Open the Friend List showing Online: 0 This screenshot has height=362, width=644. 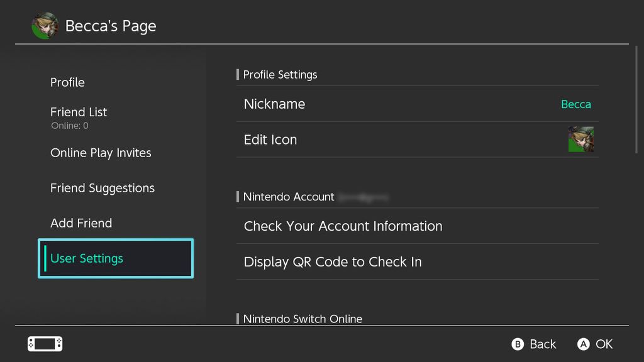79,112
